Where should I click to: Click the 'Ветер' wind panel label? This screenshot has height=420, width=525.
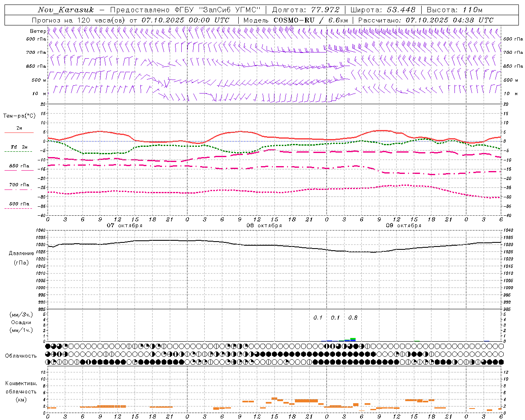click(38, 31)
